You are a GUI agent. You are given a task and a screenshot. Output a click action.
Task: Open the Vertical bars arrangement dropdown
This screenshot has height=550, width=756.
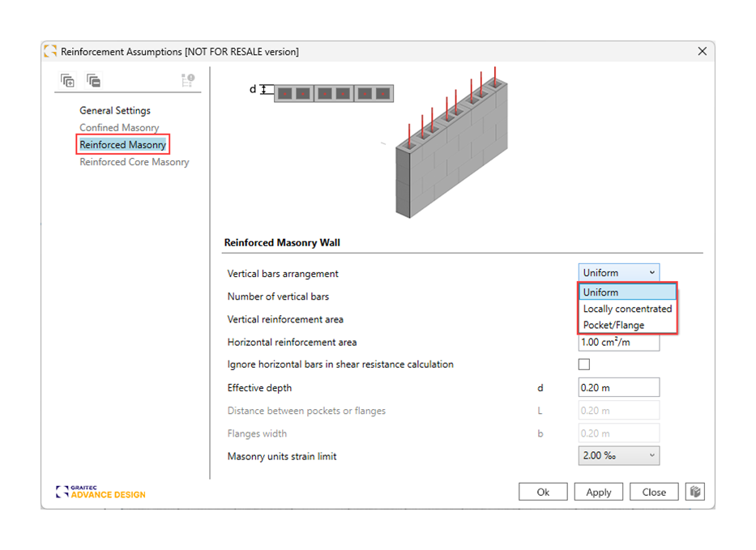click(x=618, y=273)
